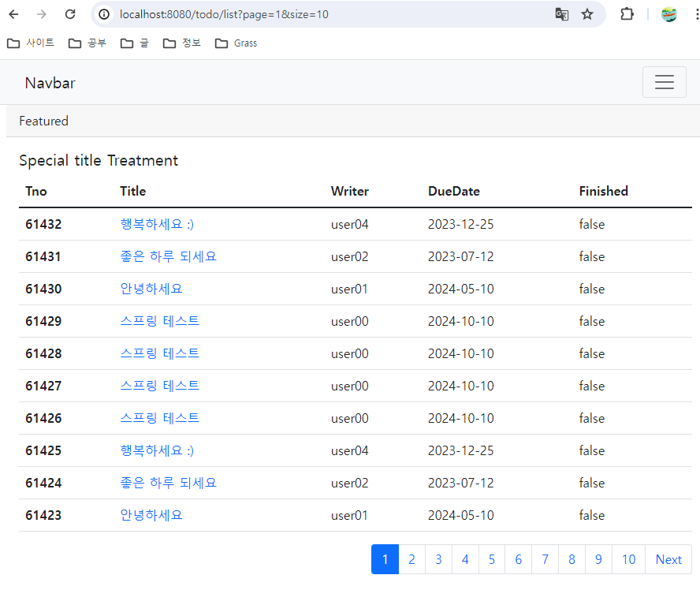Click due date 2024-05-10 in row 61423
Viewport: 700px width, 590px height.
pyautogui.click(x=460, y=515)
